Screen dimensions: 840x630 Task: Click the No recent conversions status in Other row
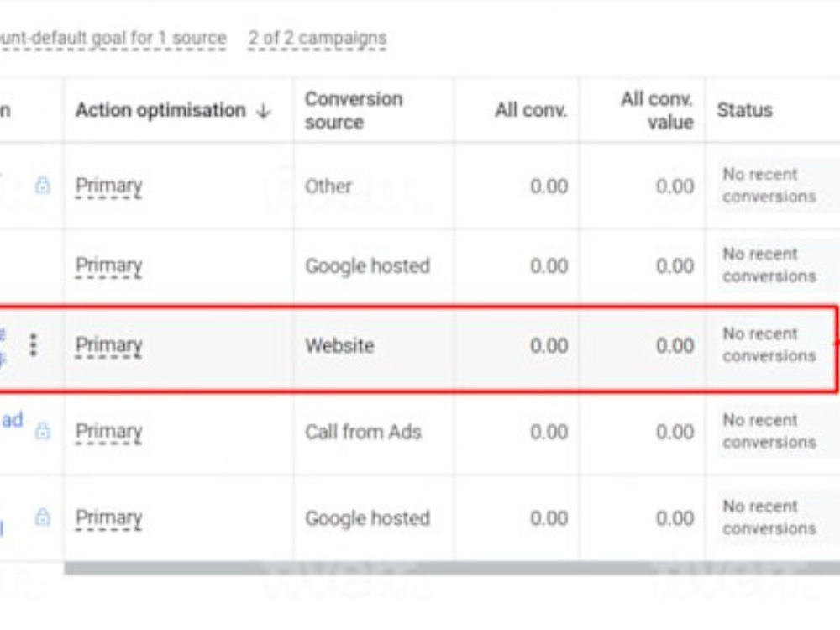(769, 186)
